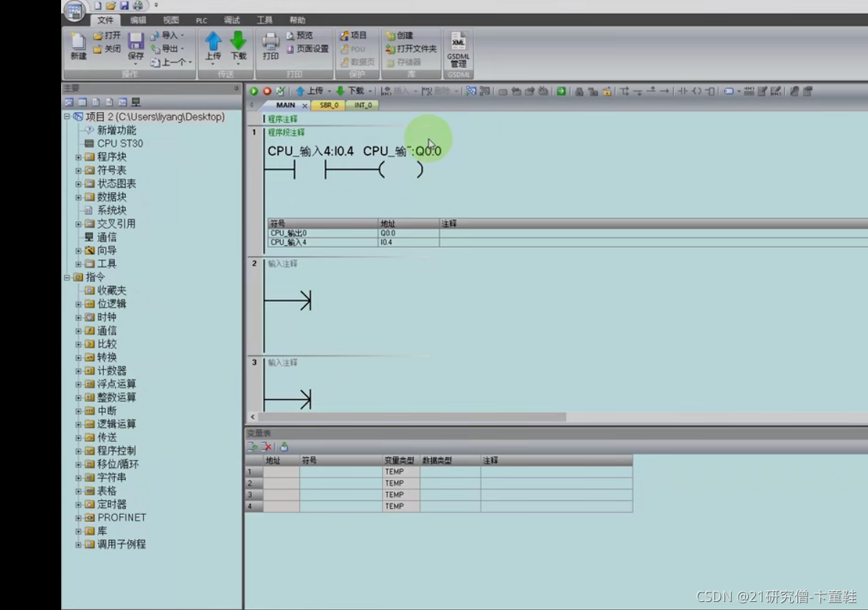Select the 系统块 tree item
The image size is (868, 610).
[x=105, y=210]
